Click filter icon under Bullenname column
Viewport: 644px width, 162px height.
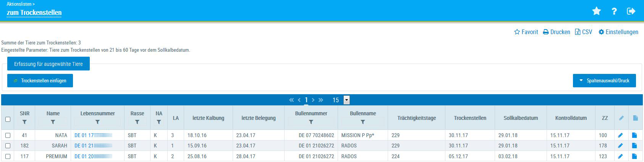coord(362,122)
